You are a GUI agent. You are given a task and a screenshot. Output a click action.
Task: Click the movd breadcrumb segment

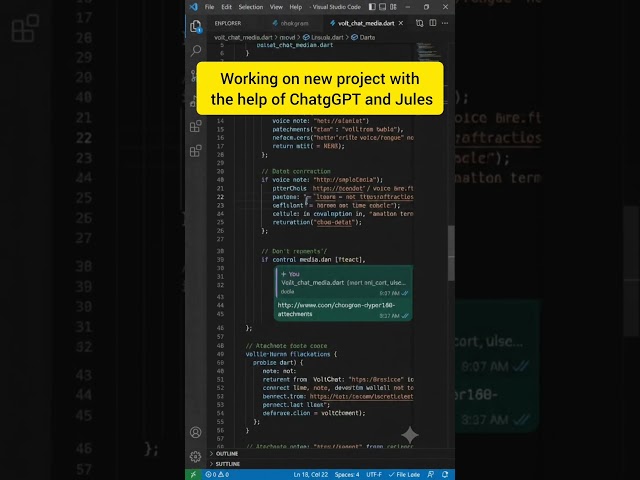click(287, 37)
